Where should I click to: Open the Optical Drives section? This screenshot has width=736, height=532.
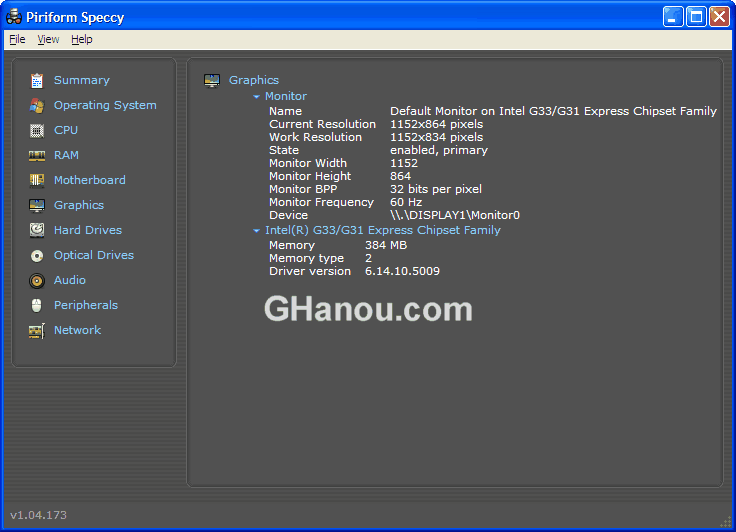click(x=94, y=255)
